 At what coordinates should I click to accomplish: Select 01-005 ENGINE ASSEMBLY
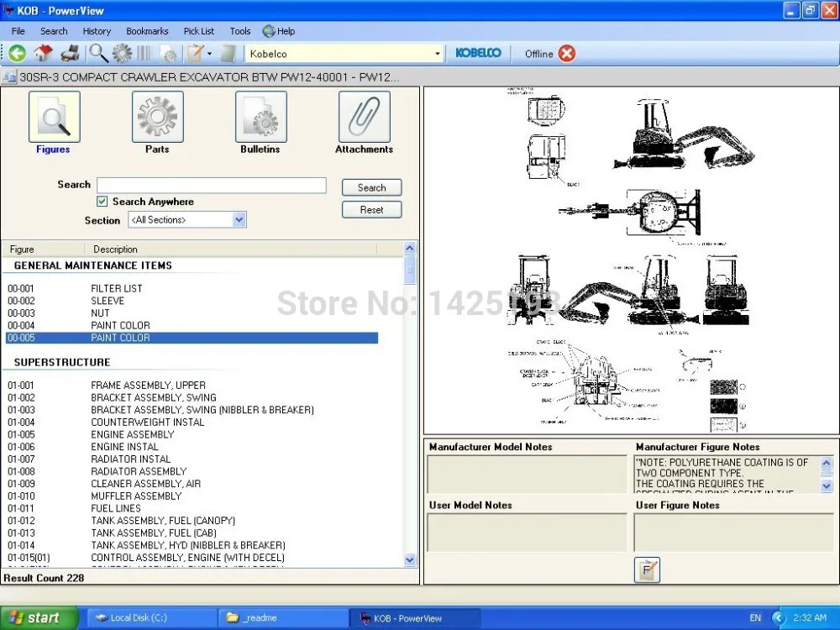click(x=192, y=434)
